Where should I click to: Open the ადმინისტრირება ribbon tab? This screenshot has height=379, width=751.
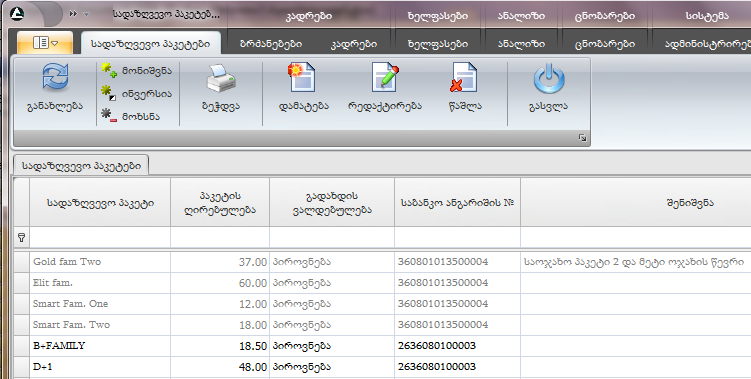[707, 44]
